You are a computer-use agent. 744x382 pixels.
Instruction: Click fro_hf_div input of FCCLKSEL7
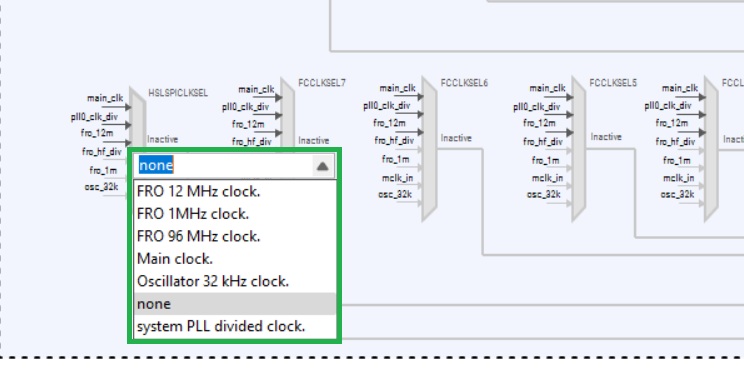pos(252,141)
